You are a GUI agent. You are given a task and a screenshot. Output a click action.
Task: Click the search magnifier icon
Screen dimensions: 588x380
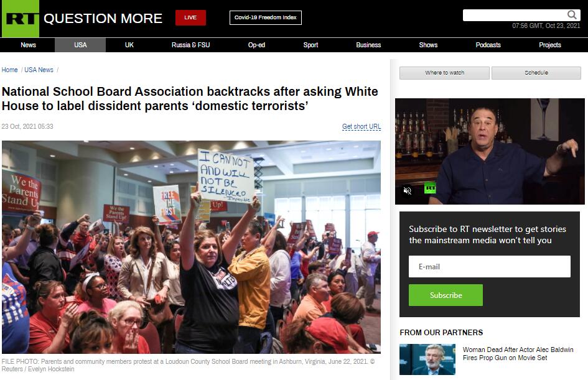(571, 15)
